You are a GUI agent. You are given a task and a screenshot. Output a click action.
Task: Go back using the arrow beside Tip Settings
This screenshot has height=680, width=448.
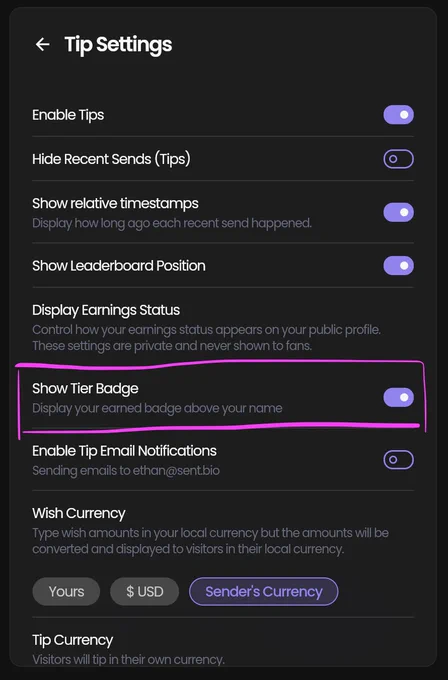(43, 44)
